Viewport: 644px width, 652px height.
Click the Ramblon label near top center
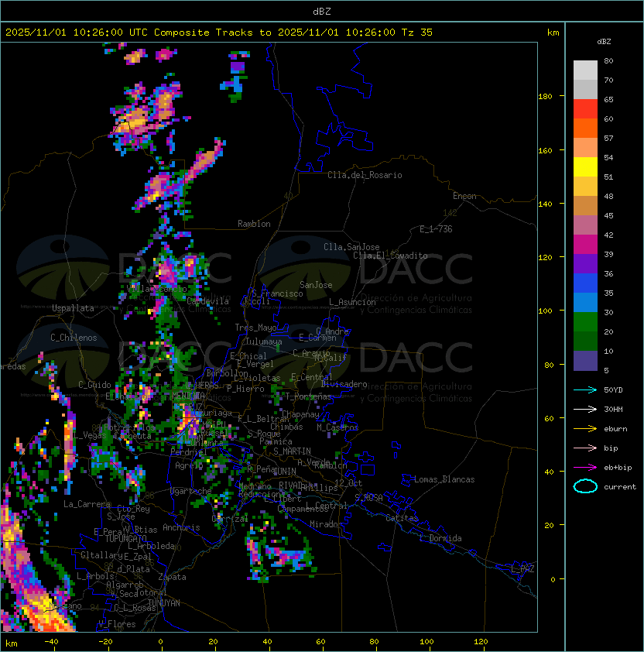click(x=254, y=224)
